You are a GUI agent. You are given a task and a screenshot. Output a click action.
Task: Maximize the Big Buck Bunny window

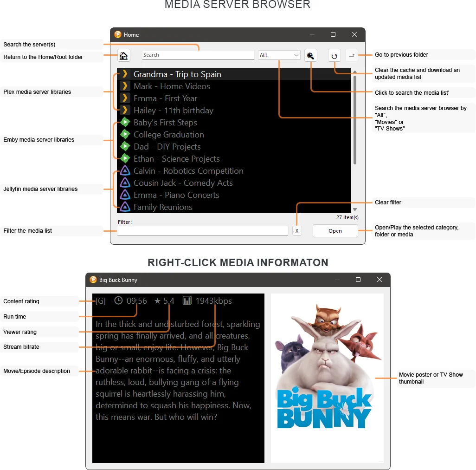tap(358, 280)
